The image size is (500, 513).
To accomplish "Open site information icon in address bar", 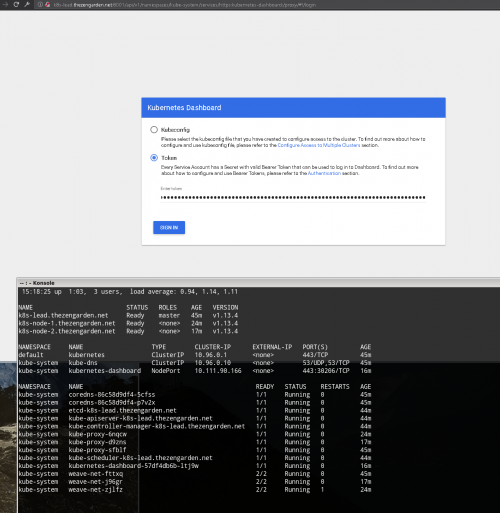I will 40,5.
